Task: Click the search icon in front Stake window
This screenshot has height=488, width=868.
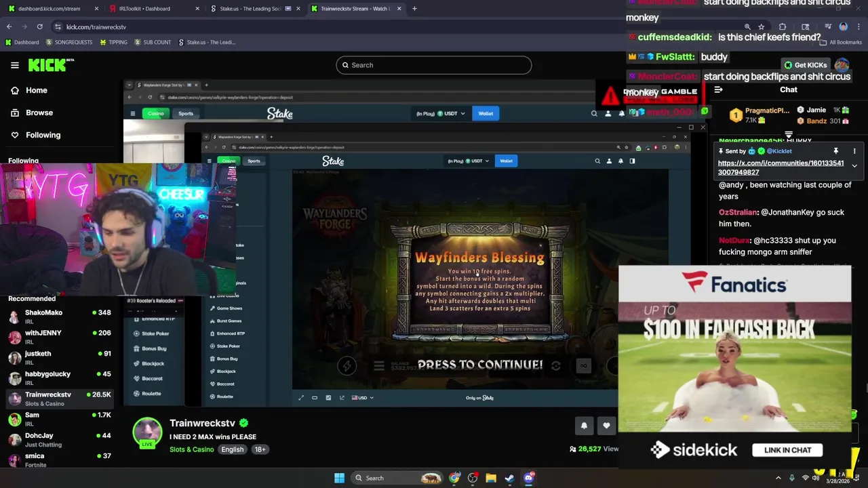Action: 597,161
